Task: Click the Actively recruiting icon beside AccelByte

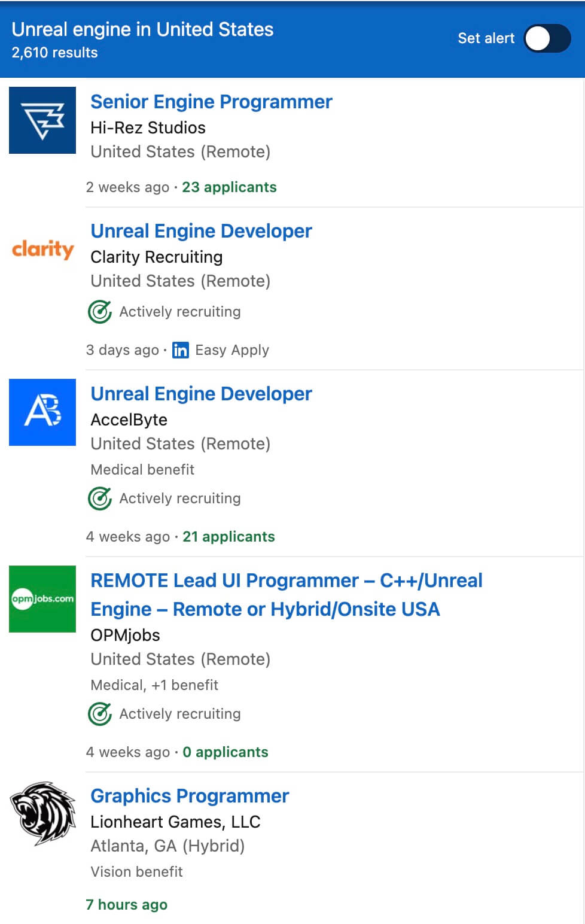Action: click(x=100, y=498)
